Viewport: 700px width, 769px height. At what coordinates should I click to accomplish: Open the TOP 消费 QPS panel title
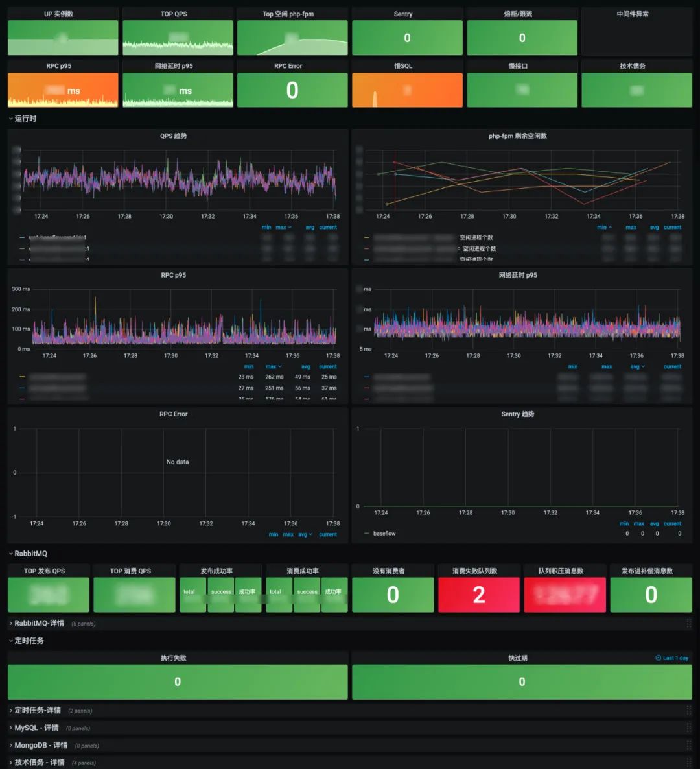click(130, 571)
